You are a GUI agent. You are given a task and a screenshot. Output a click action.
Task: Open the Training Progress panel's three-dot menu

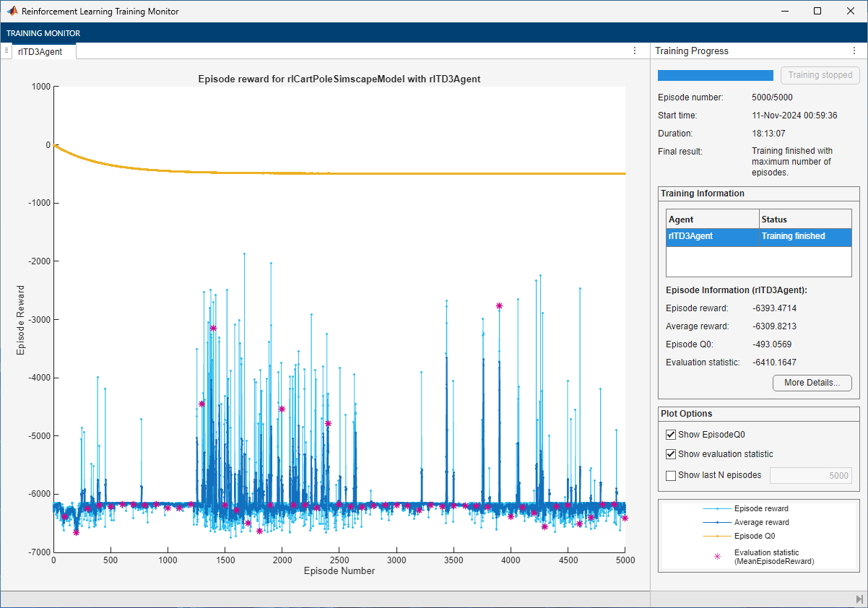pyautogui.click(x=854, y=51)
